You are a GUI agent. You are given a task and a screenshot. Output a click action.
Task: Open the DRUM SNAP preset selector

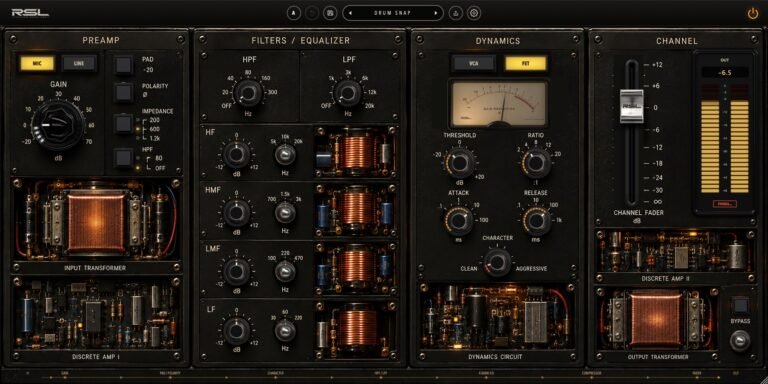coord(393,13)
